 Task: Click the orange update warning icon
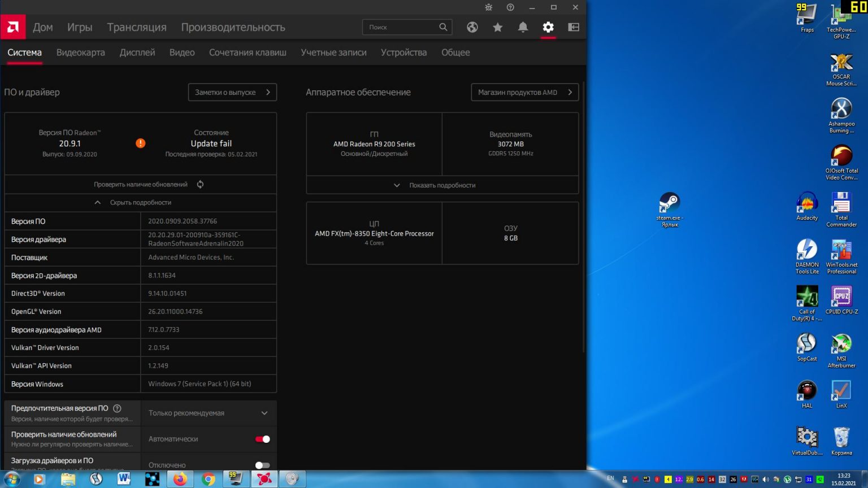click(x=141, y=143)
